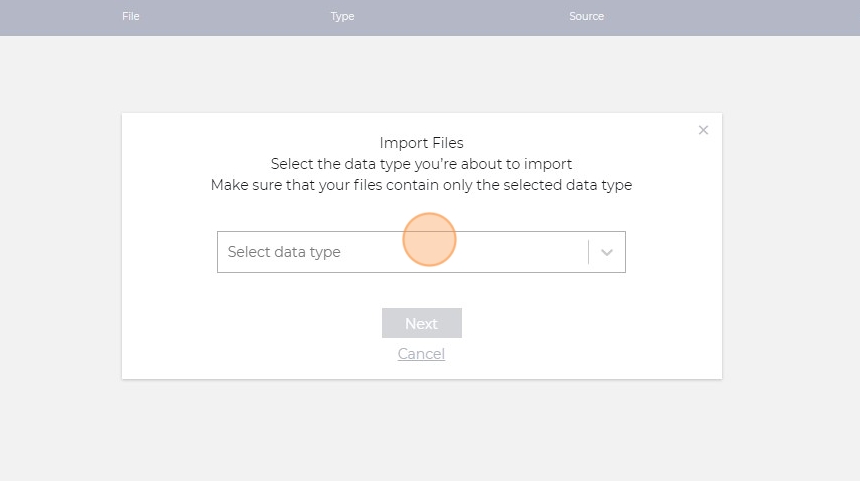
Task: Click the File column header
Action: (131, 16)
